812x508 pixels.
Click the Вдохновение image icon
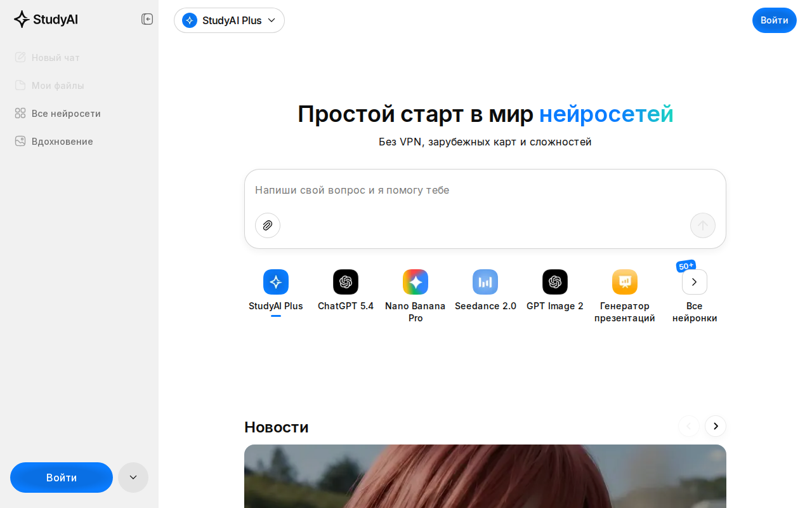(x=20, y=142)
